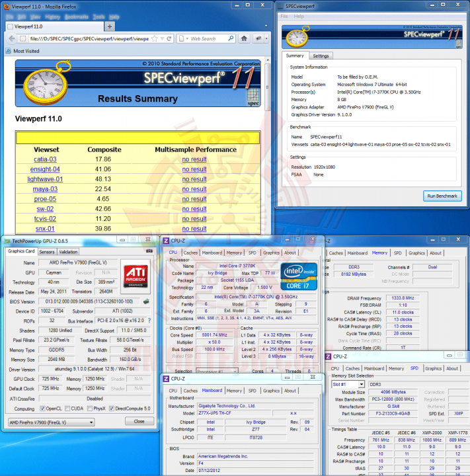Click GPU-Z BIOS save chip icon
The image size is (470, 476).
pos(146,301)
